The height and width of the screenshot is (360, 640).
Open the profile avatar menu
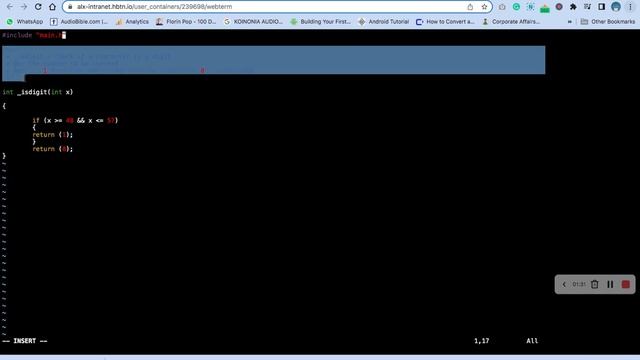tap(616, 7)
